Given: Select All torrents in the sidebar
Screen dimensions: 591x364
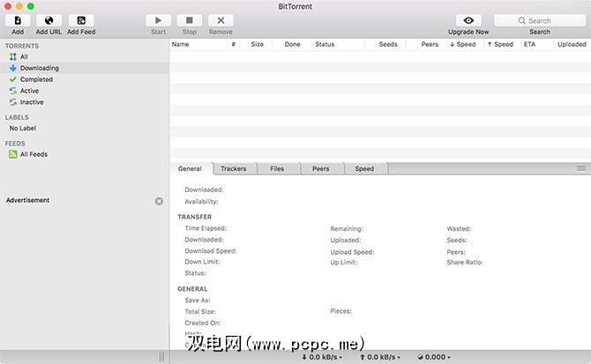Looking at the screenshot, I should (85, 56).
